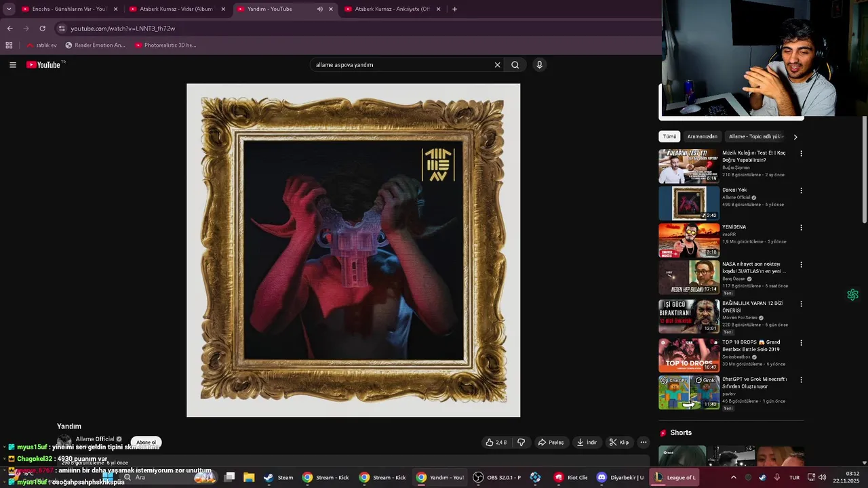Clear the YouTube search box text

coord(497,65)
